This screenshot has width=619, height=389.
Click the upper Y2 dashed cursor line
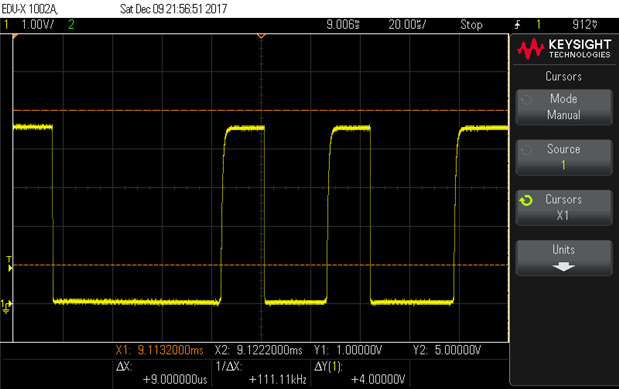[261, 110]
